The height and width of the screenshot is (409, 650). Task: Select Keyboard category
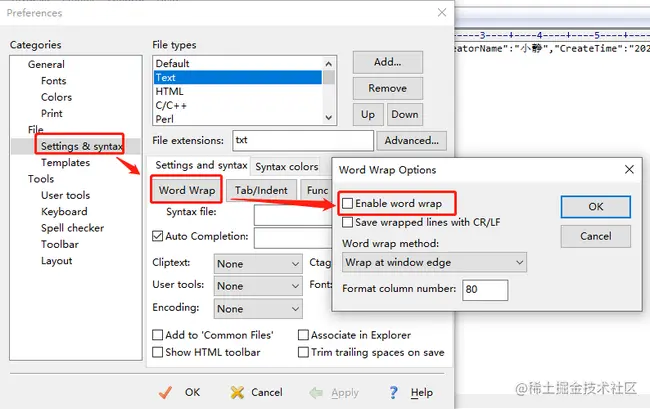tap(64, 211)
